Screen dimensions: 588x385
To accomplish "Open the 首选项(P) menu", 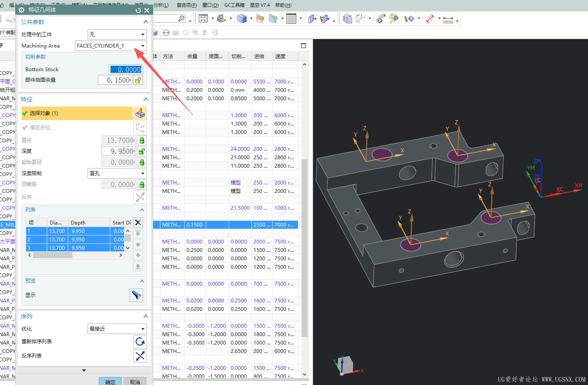I will pos(186,5).
